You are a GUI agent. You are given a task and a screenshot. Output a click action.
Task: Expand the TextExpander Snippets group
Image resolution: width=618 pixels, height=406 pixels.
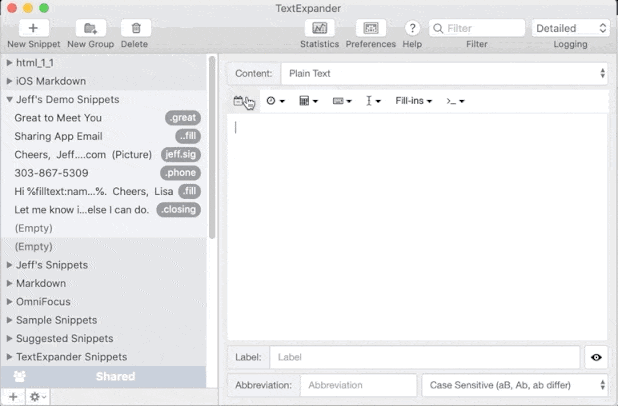pos(9,357)
